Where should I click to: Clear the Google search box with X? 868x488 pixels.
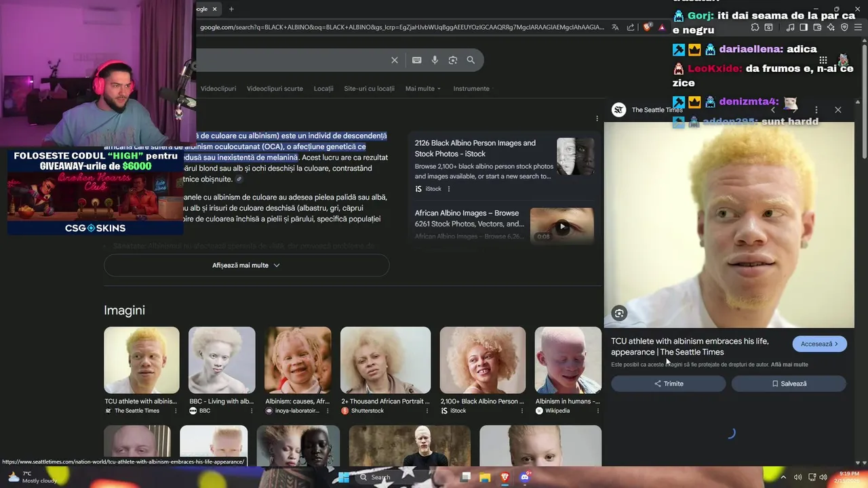395,60
